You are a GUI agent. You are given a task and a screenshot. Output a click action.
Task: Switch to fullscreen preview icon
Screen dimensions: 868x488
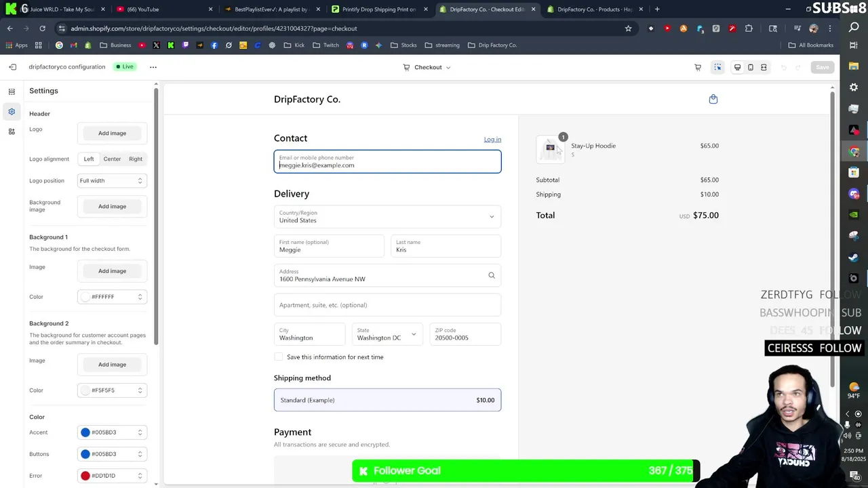764,67
